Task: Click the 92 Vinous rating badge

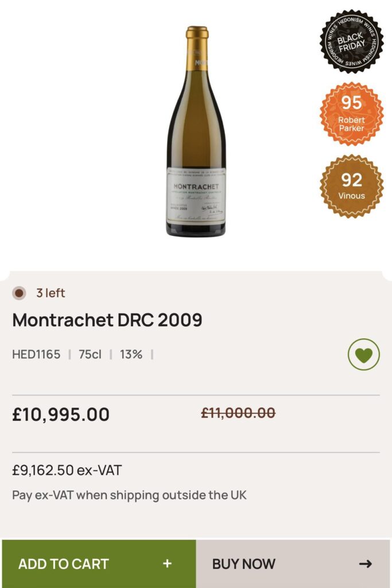Action: pyautogui.click(x=351, y=186)
